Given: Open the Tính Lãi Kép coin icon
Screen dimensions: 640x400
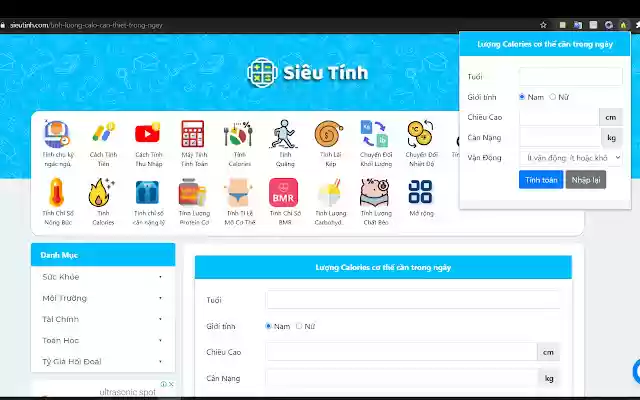Looking at the screenshot, I should point(329,134).
